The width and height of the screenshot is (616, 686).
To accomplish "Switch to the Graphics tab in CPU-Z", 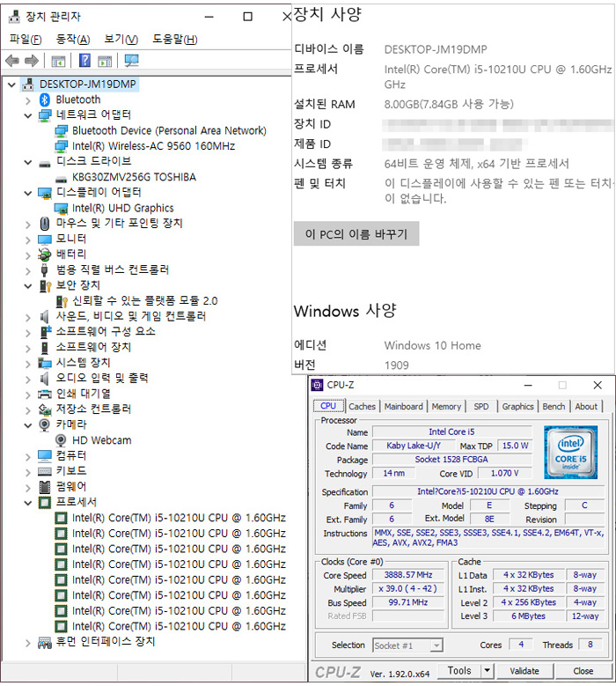I will click(517, 407).
